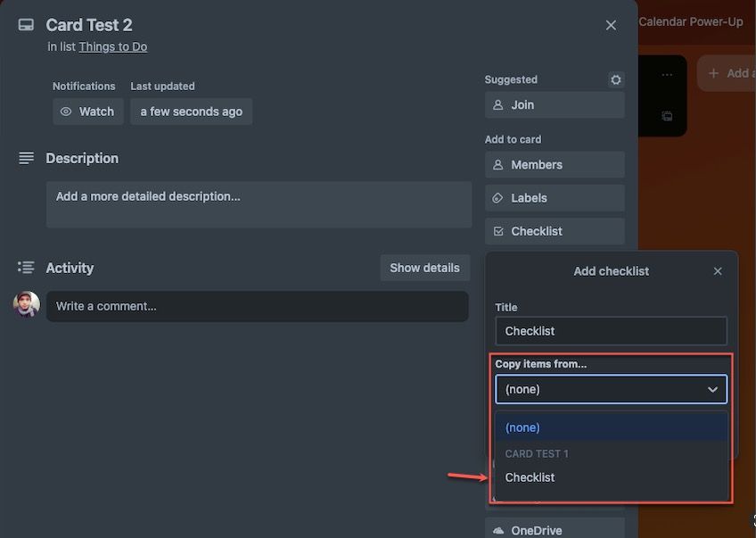Click the Description heading
The width and height of the screenshot is (756, 538).
[x=82, y=158]
